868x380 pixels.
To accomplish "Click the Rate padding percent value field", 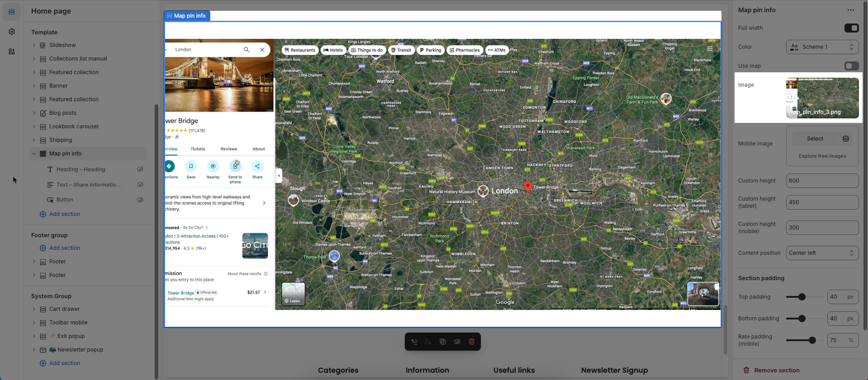I will tap(843, 340).
